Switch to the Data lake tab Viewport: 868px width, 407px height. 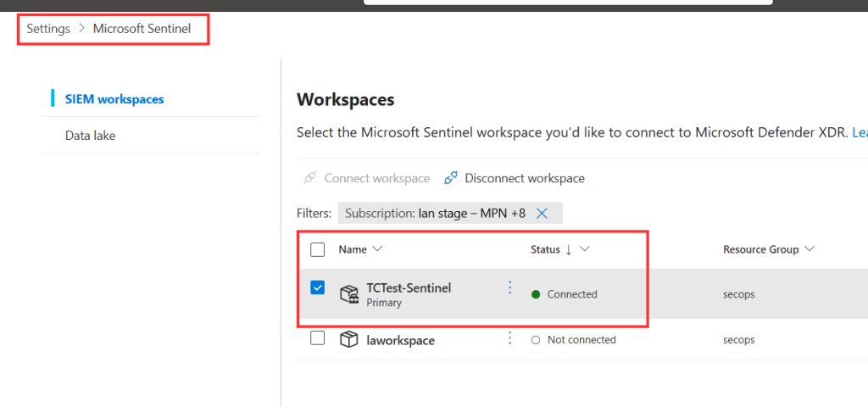pyautogui.click(x=90, y=136)
